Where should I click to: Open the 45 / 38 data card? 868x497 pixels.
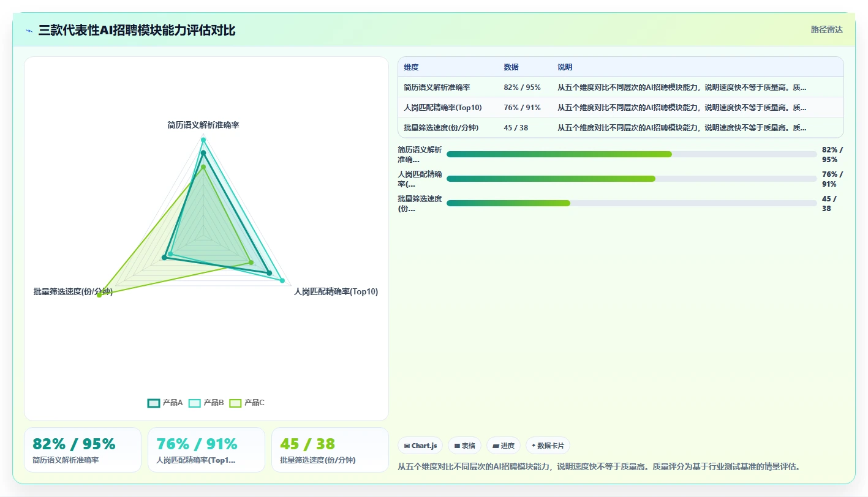(x=330, y=450)
